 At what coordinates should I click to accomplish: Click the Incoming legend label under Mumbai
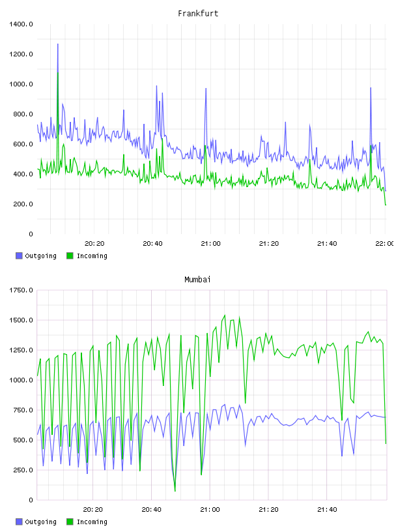(x=92, y=522)
